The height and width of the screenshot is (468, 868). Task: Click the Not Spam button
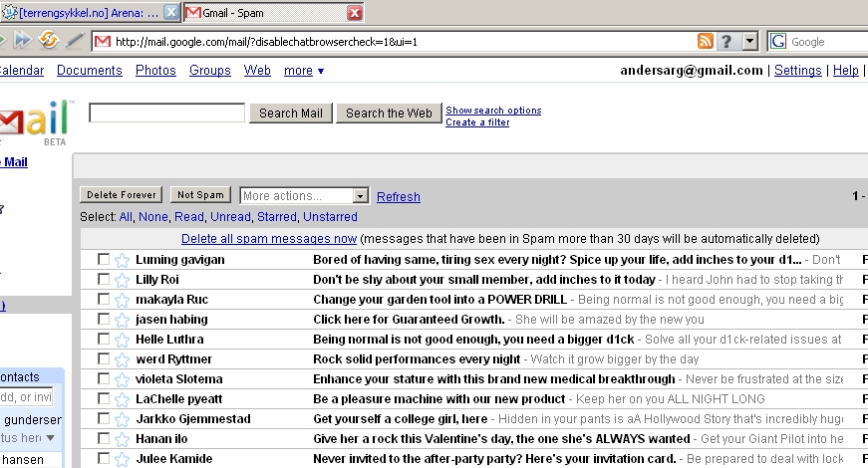(200, 195)
